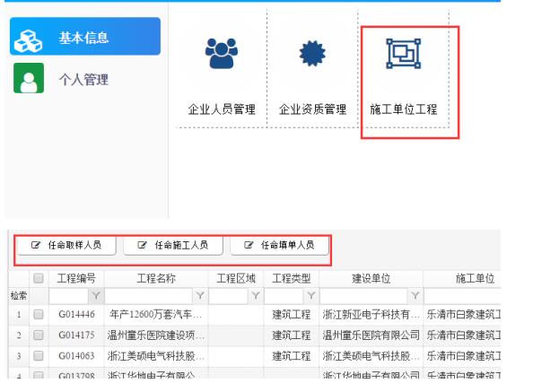This screenshot has height=392, width=533.
Task: Click the 任命施工人员 button
Action: click(x=173, y=245)
